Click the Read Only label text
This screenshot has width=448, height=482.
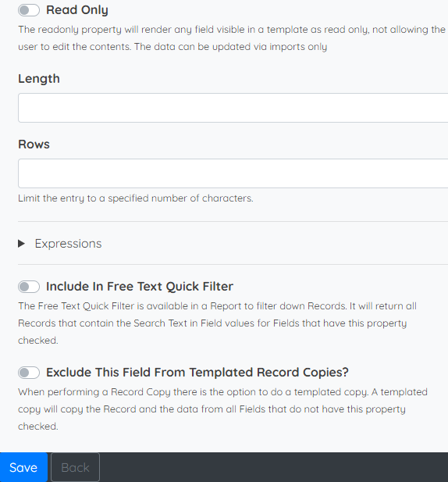77,10
